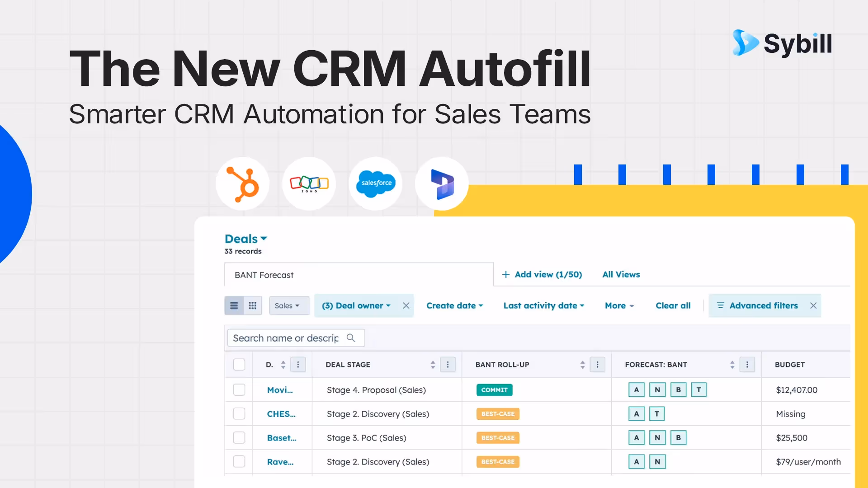Viewport: 868px width, 488px height.
Task: Open the Deal owner filter dropdown
Action: tap(356, 305)
